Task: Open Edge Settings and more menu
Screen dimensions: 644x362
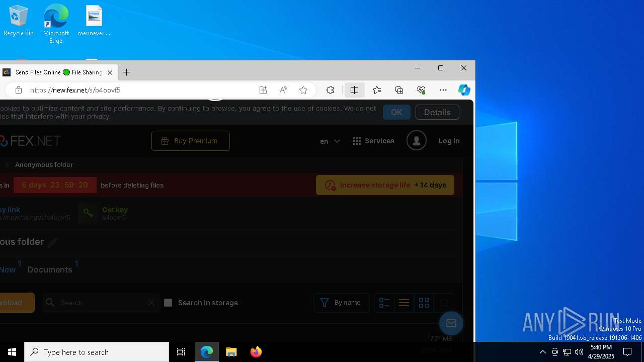Action: 443,90
